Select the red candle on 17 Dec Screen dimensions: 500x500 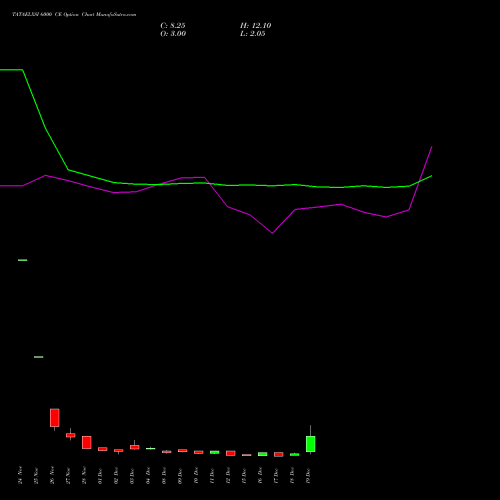(279, 454)
